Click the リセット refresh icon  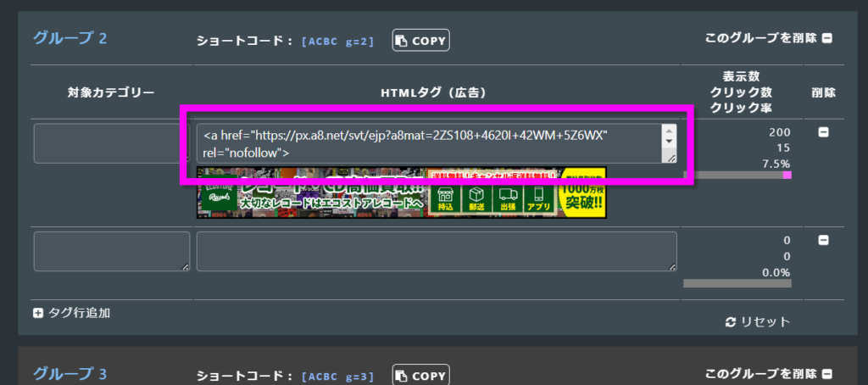731,322
